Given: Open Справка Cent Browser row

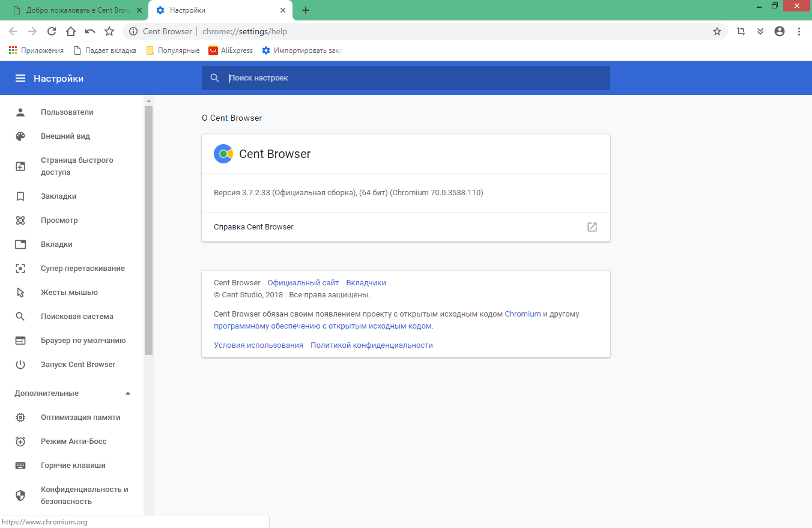Looking at the screenshot, I should click(406, 227).
